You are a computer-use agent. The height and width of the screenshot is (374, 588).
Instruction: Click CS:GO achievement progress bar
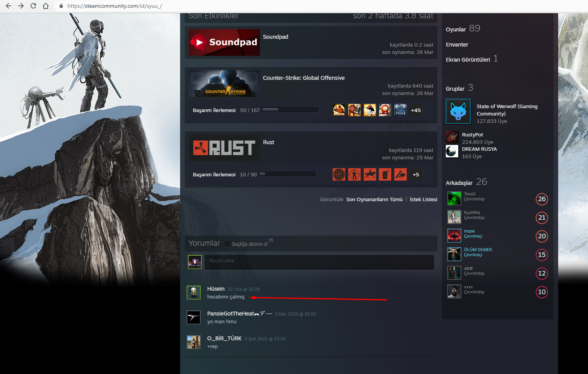coord(291,110)
